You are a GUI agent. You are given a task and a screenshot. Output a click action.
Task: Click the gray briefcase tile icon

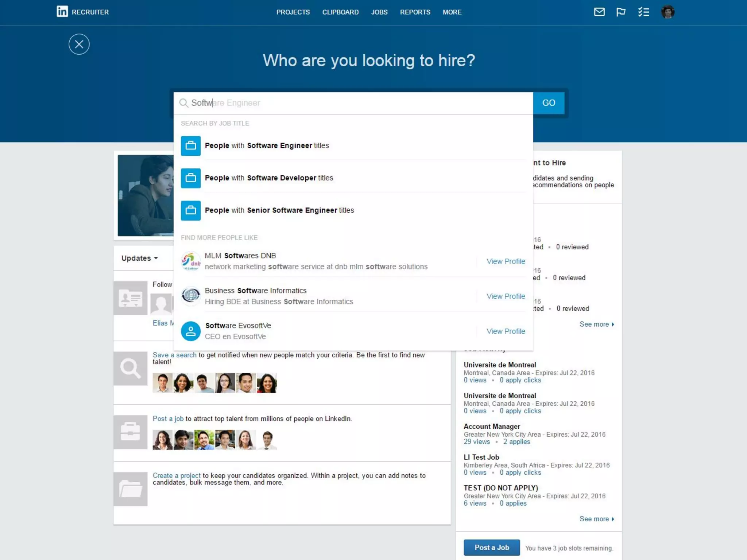click(130, 432)
